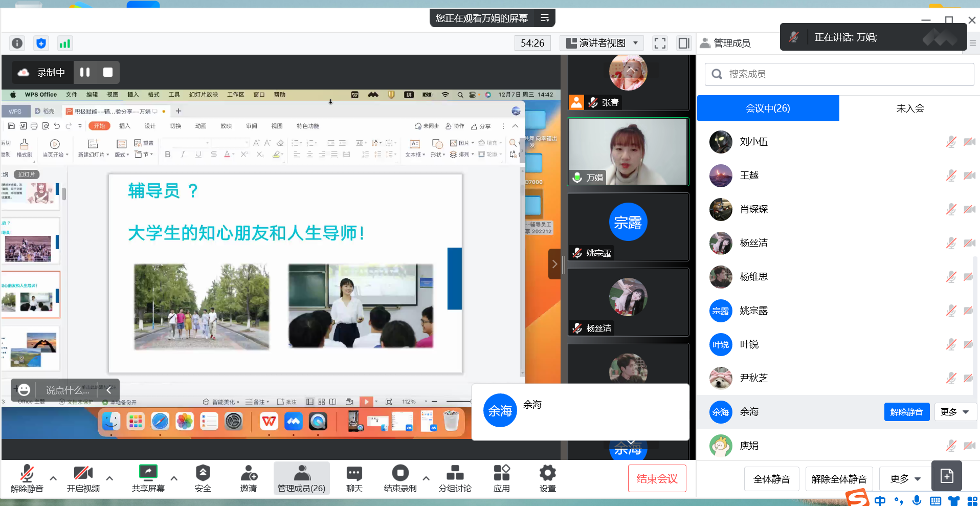The height and width of the screenshot is (506, 980).
Task: Switch to the Not Joined (未入会) tab
Action: pos(909,108)
